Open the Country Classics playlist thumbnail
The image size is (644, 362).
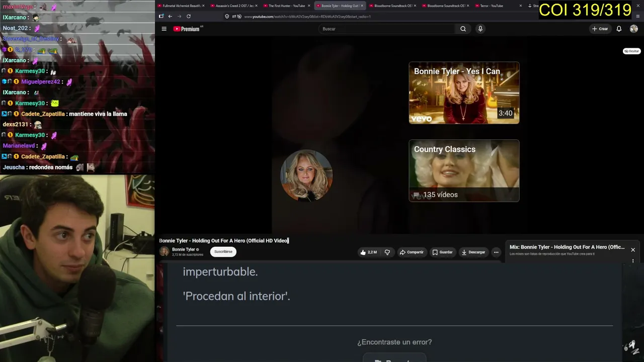[x=464, y=170]
